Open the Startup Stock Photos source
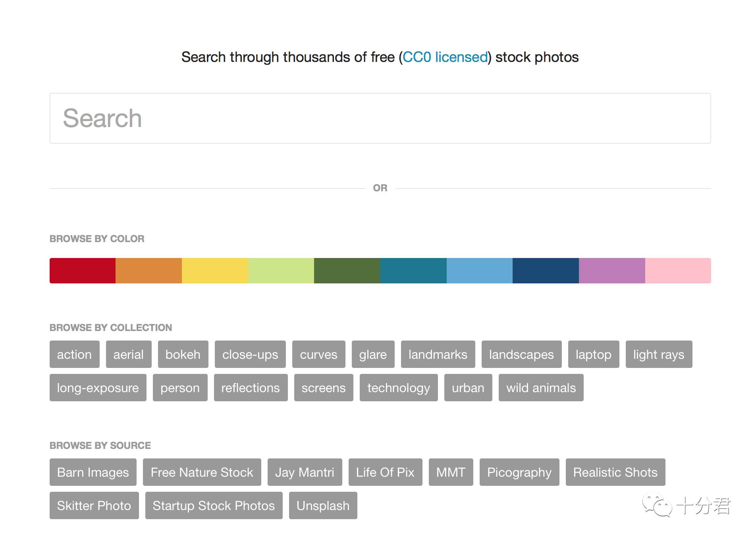 214,506
